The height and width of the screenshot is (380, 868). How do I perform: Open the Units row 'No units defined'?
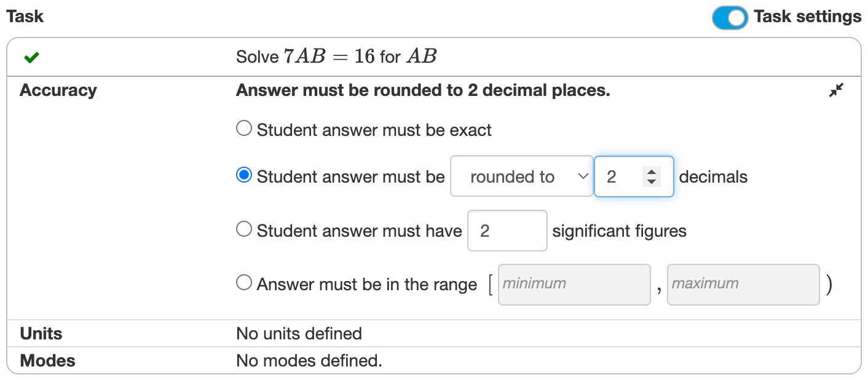coord(299,334)
